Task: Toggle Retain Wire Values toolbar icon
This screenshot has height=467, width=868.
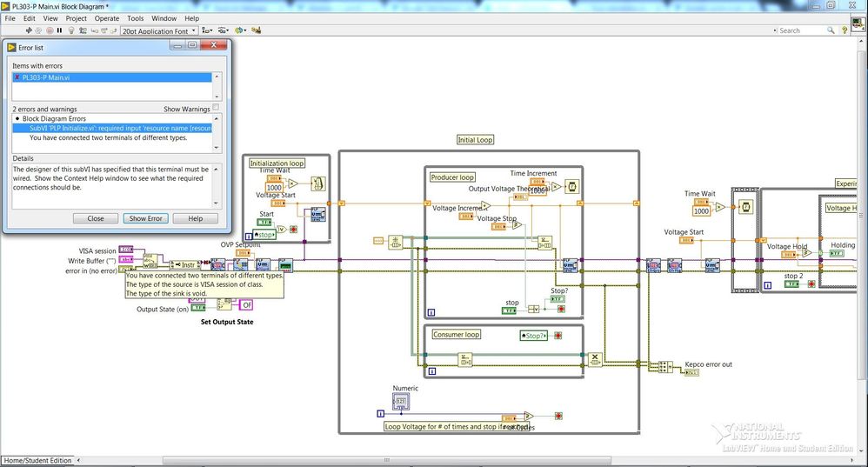Action: coord(83,31)
